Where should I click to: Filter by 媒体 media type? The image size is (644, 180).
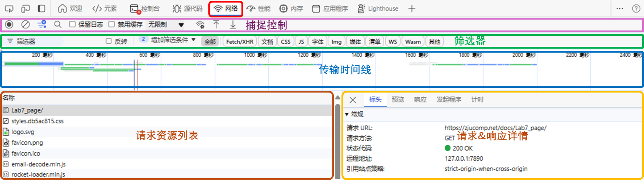355,42
